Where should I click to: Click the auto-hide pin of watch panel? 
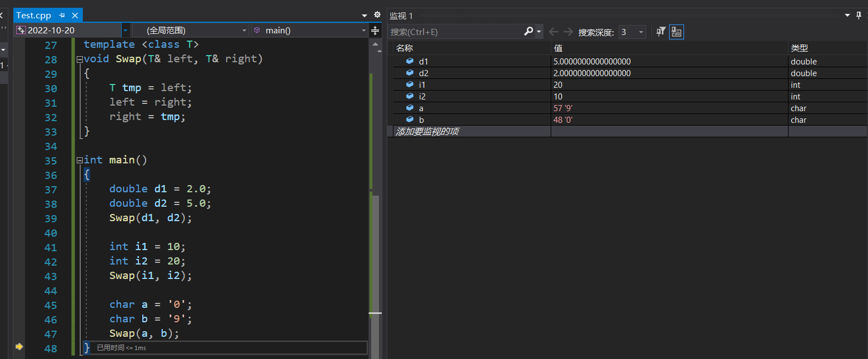pos(859,16)
